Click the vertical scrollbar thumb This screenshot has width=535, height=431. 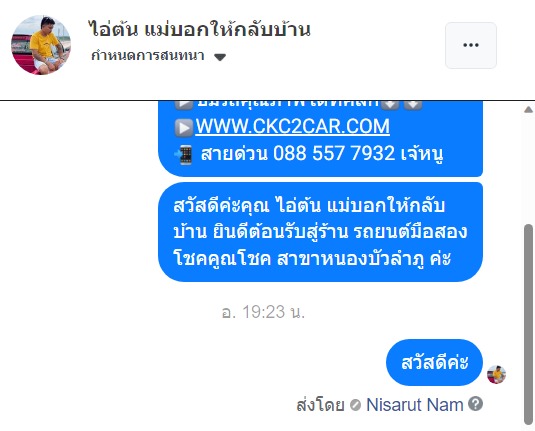[x=528, y=324]
